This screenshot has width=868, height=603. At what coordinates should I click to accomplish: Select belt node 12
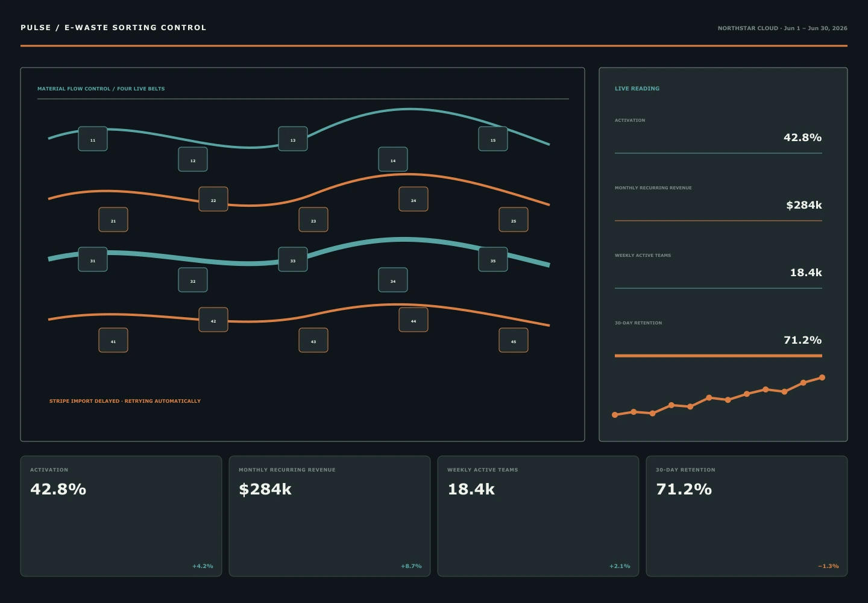point(193,159)
